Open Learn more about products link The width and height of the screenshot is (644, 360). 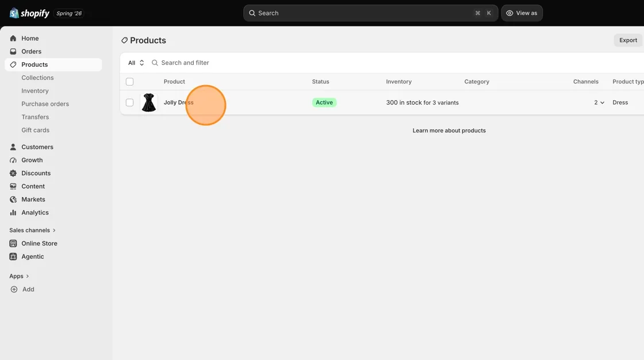coord(449,131)
